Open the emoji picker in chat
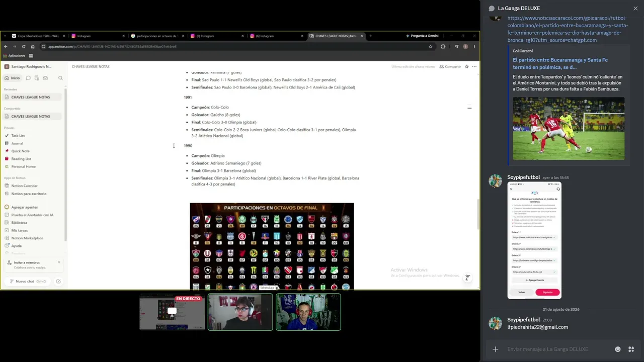 click(x=618, y=349)
